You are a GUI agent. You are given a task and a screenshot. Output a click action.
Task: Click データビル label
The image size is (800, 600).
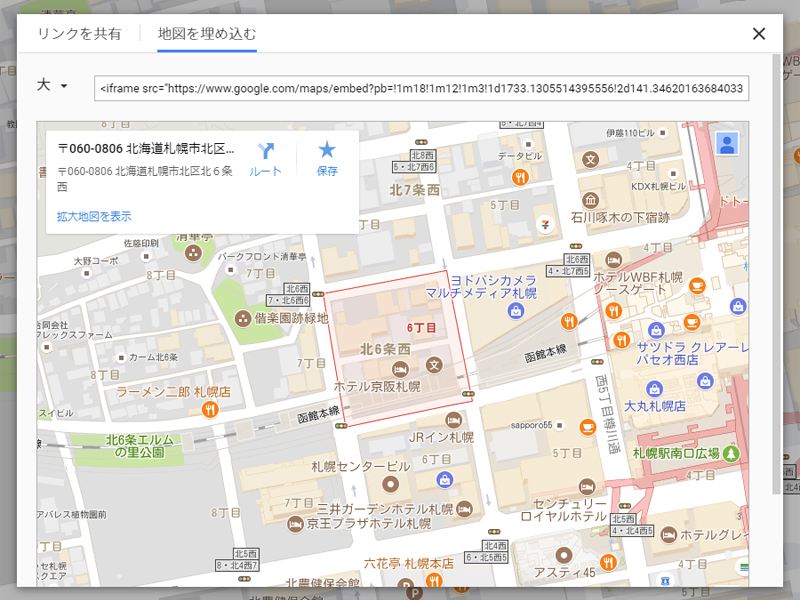[519, 156]
